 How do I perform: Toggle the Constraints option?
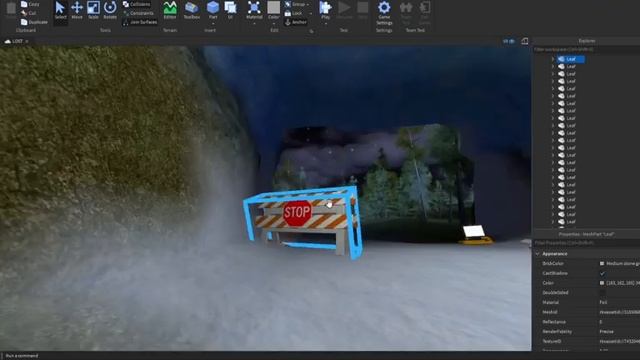tap(138, 13)
